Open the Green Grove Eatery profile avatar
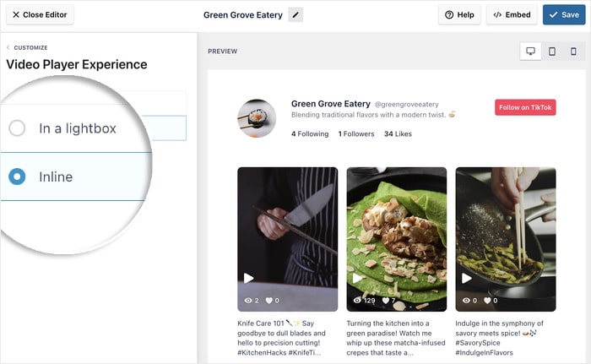 click(257, 118)
